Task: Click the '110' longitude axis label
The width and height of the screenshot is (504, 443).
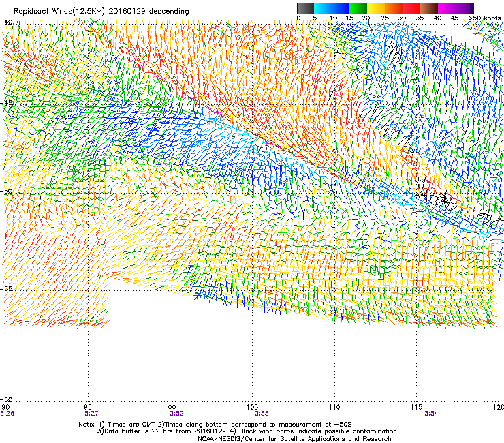Action: point(334,407)
